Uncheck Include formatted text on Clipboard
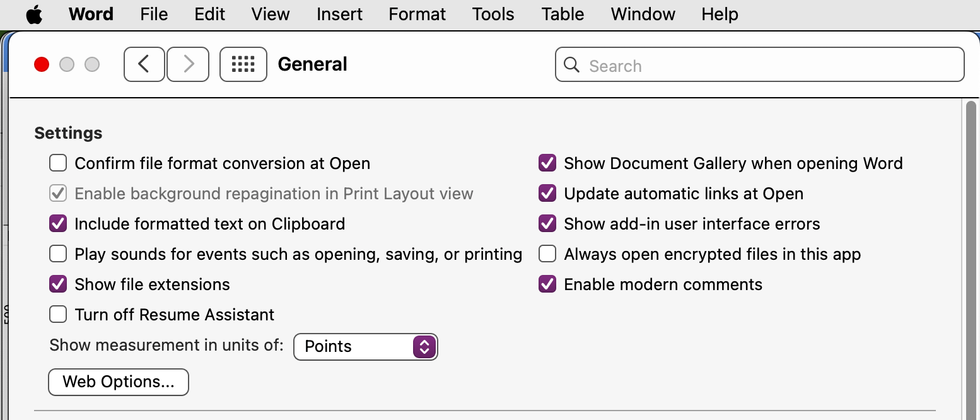This screenshot has height=420, width=980. point(58,224)
